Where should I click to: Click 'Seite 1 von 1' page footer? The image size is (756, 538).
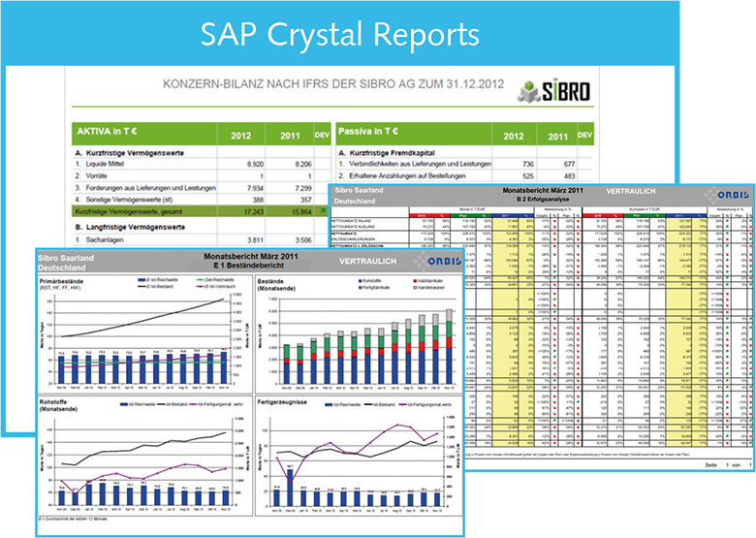pyautogui.click(x=729, y=464)
